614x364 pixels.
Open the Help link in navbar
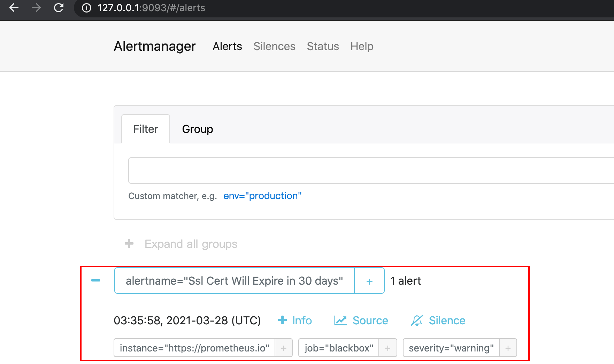coord(362,46)
